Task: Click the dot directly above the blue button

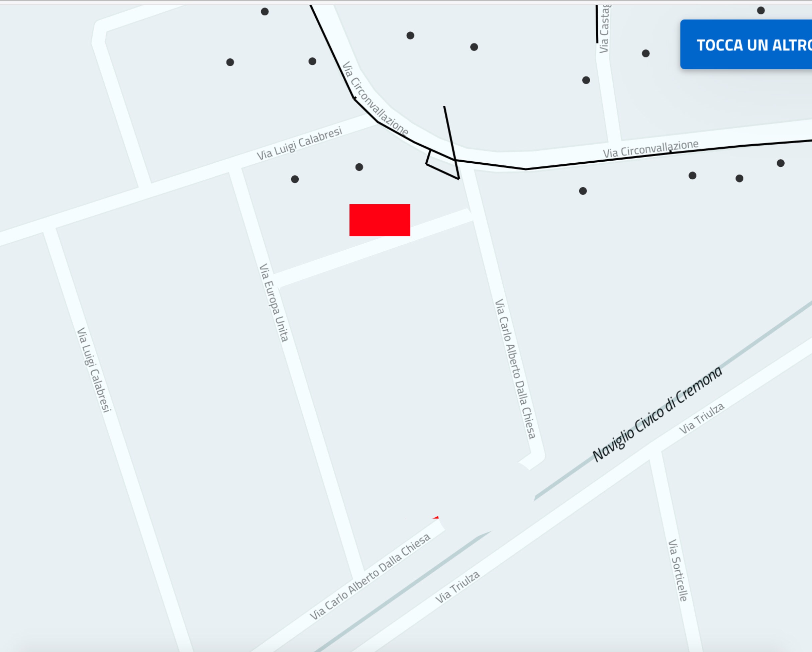Action: [x=761, y=11]
